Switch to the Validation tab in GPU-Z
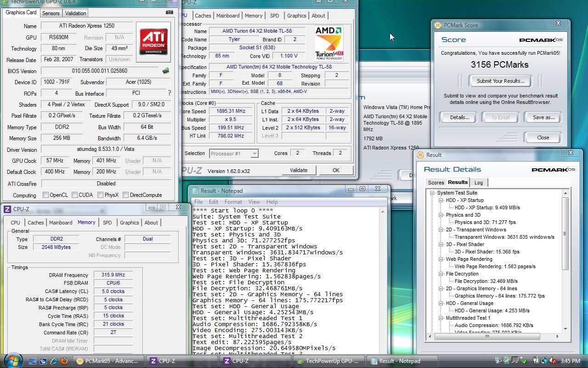This screenshot has height=368, width=588. [75, 13]
